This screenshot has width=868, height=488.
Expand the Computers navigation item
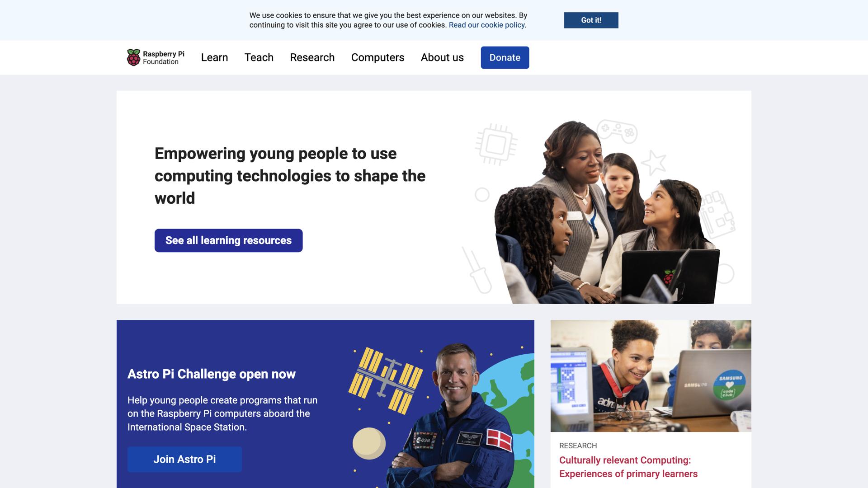click(x=378, y=57)
